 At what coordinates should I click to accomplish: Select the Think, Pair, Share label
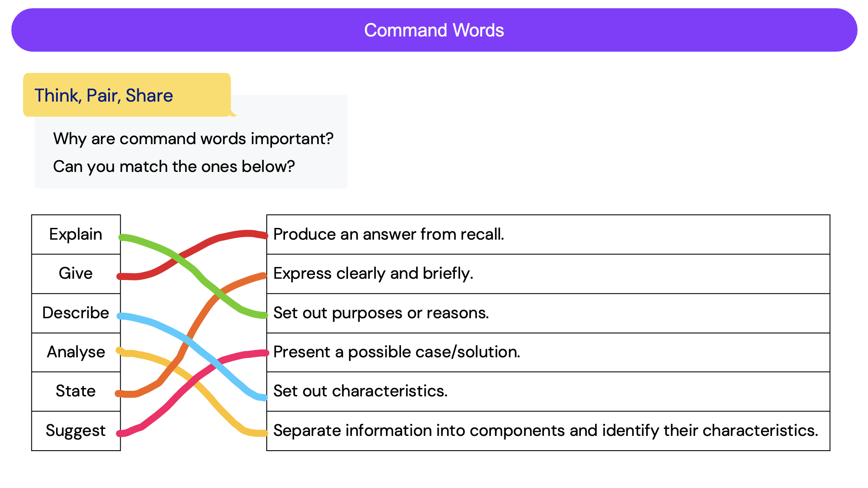104,96
